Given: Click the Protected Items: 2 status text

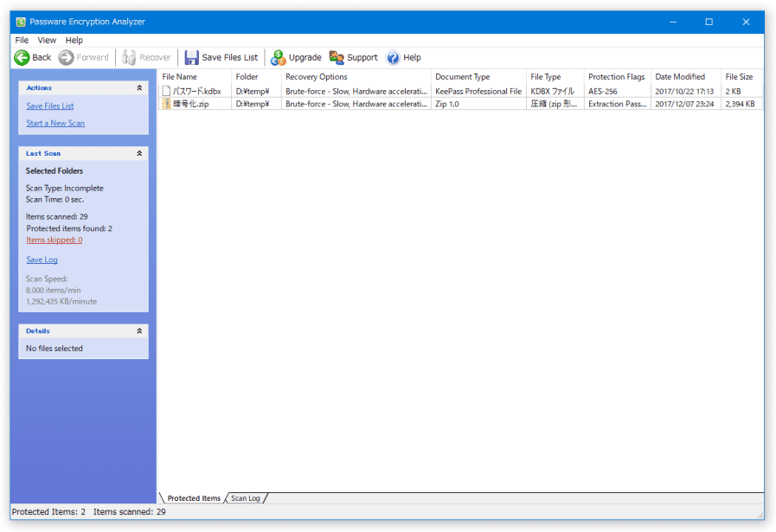Looking at the screenshot, I should (48, 512).
